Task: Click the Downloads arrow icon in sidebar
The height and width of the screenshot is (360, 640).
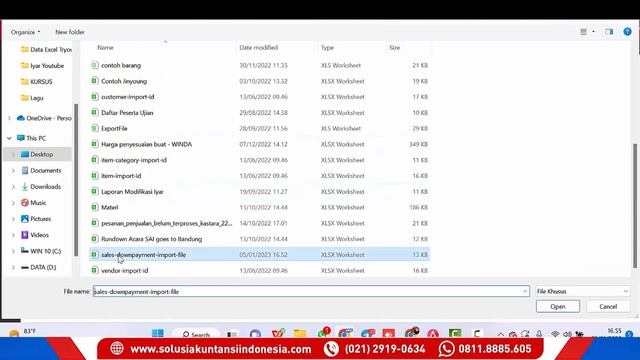Action: 25,187
